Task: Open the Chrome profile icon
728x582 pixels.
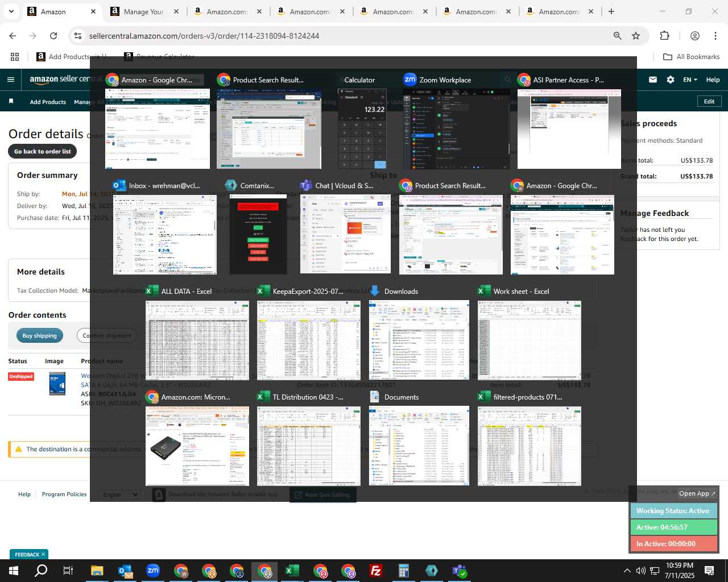Action: coord(694,36)
